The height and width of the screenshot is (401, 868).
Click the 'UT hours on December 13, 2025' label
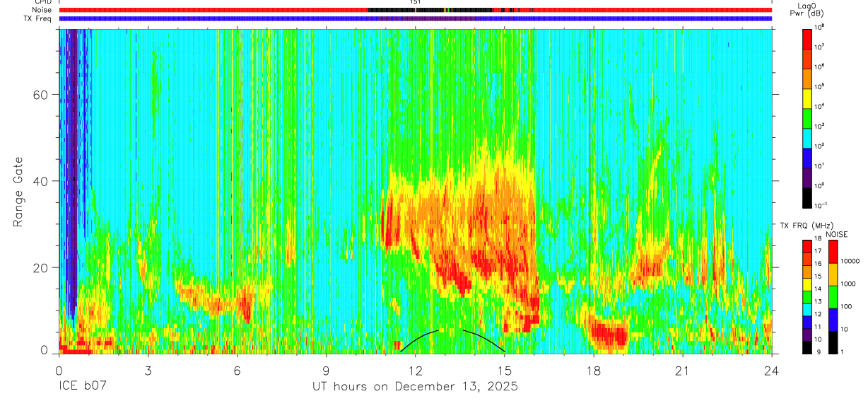416,387
